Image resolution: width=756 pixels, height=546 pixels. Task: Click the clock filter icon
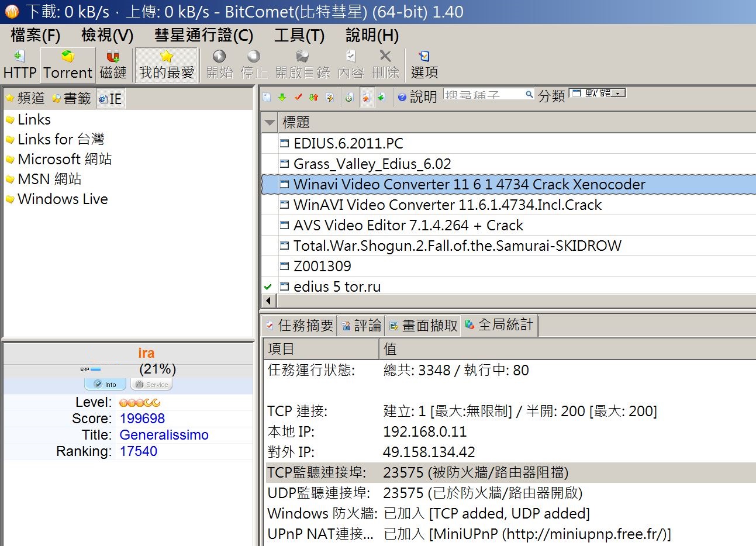coord(349,97)
